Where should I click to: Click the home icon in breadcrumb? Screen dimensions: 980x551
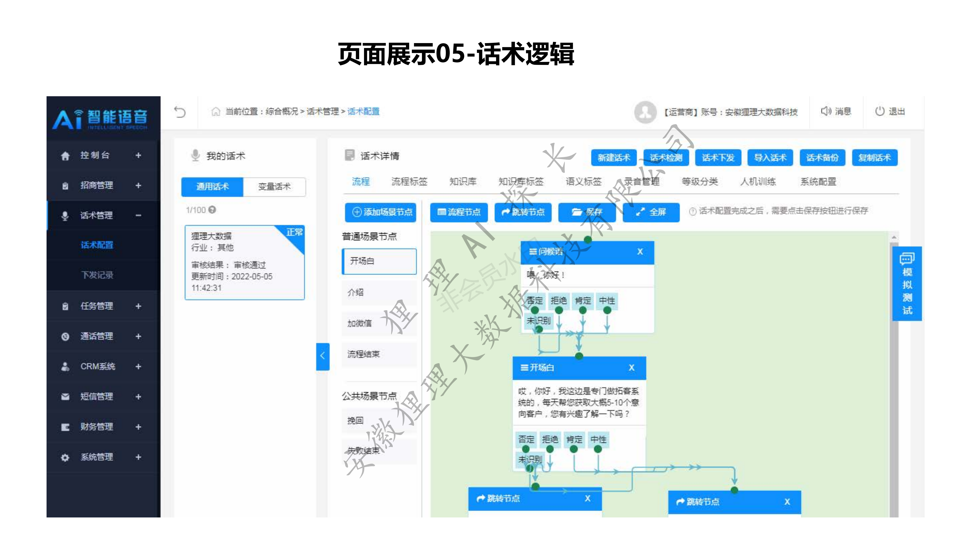click(x=216, y=111)
